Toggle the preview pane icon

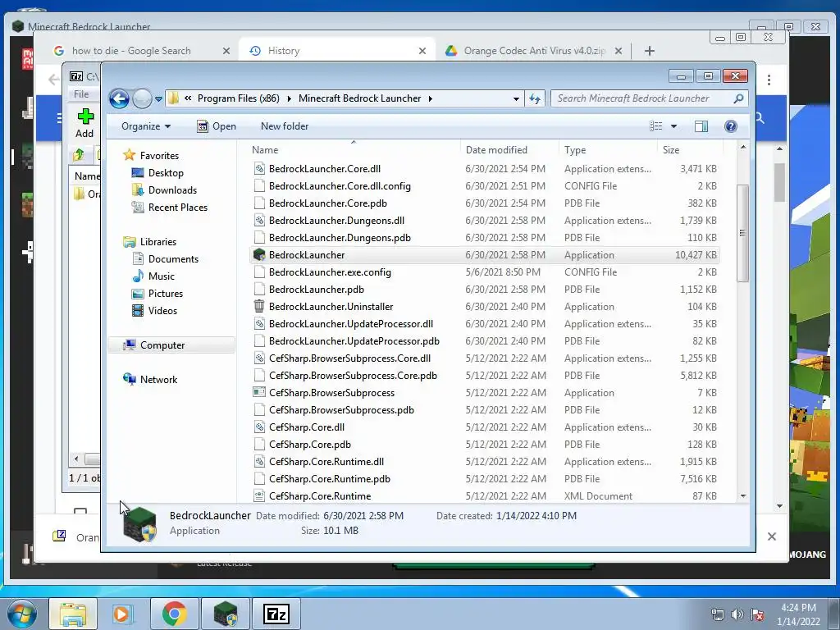pyautogui.click(x=701, y=126)
